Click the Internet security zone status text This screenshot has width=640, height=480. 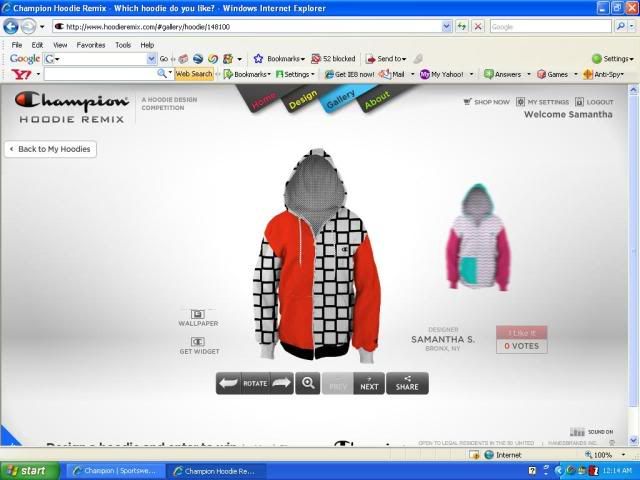pos(508,455)
